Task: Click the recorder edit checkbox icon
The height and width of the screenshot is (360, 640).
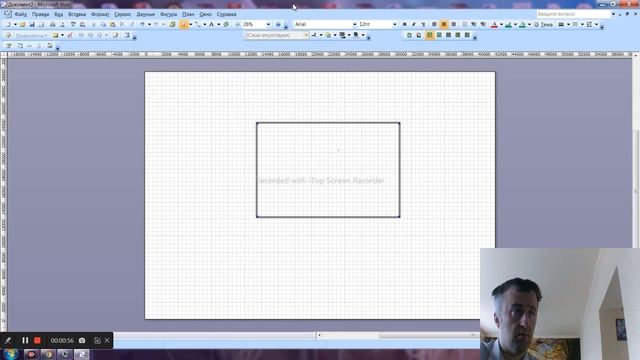Action: click(97, 340)
